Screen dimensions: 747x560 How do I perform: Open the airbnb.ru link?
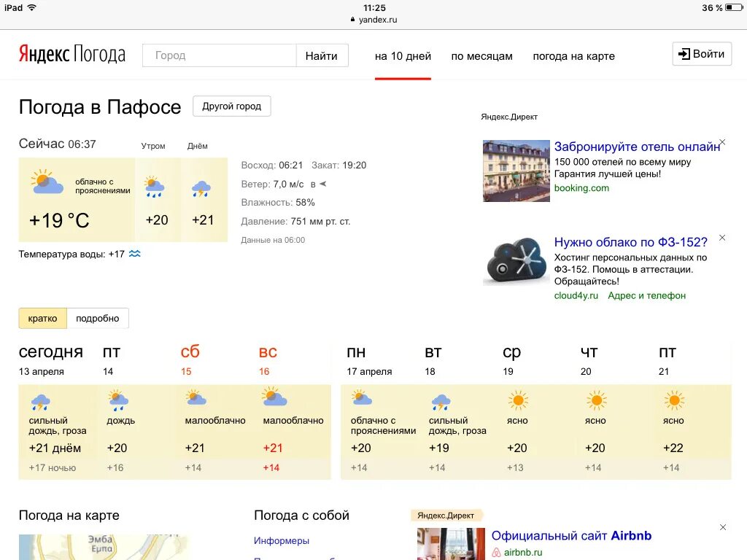[523, 553]
